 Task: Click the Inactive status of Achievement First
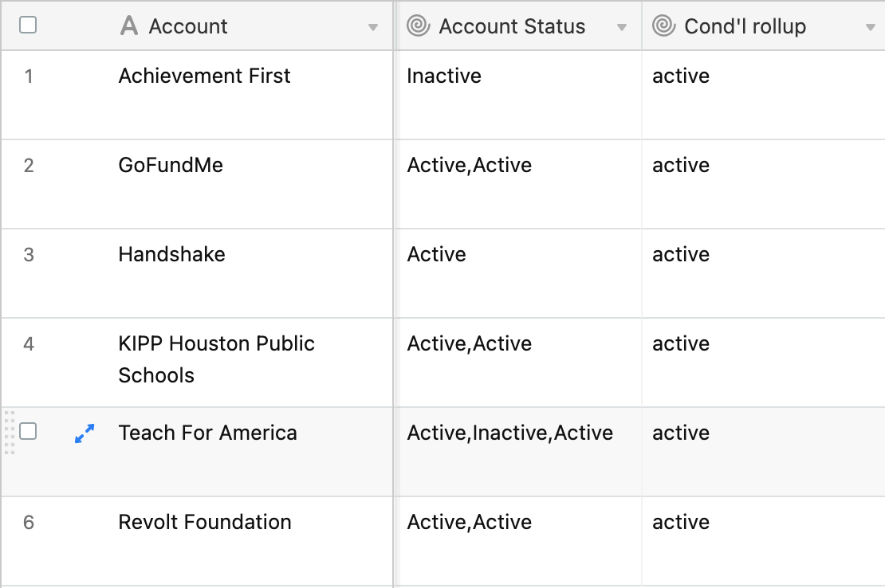point(443,76)
